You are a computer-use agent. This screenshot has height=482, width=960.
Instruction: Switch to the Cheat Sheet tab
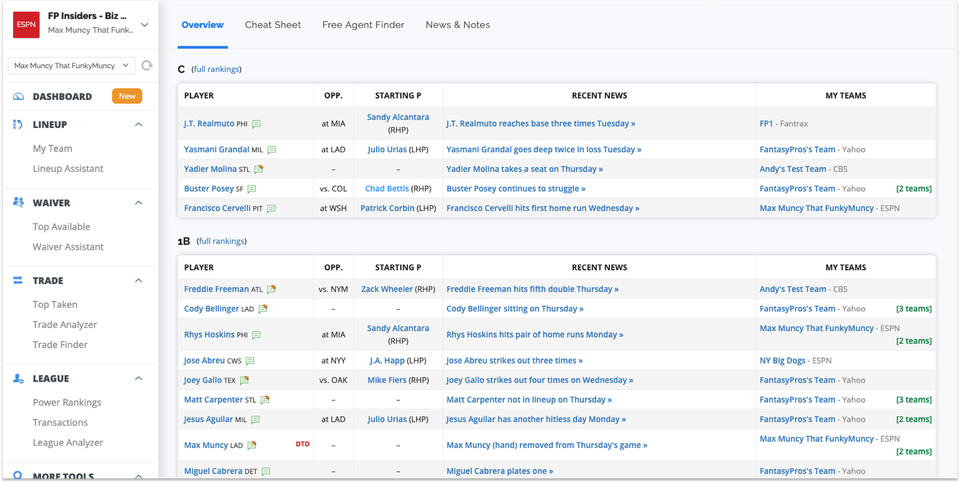click(x=273, y=25)
